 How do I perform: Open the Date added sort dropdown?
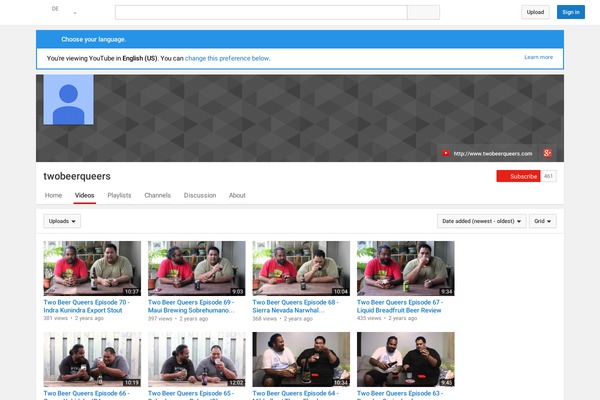[481, 221]
